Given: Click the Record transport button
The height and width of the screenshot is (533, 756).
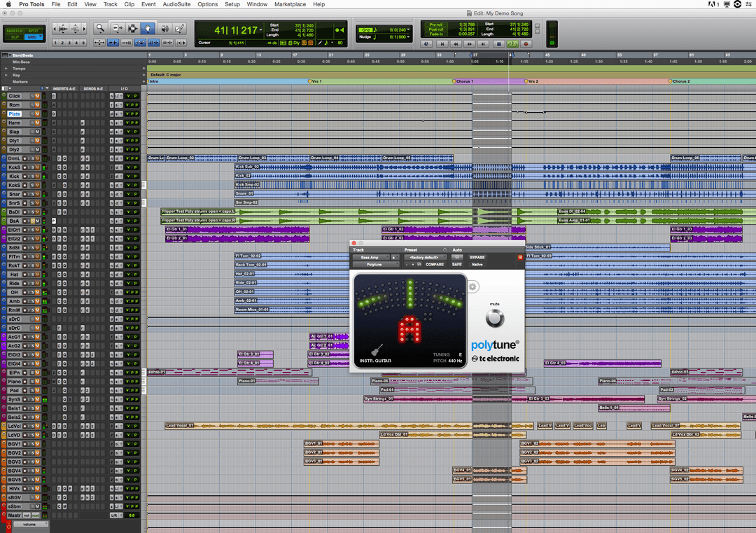Looking at the screenshot, I should (x=526, y=44).
